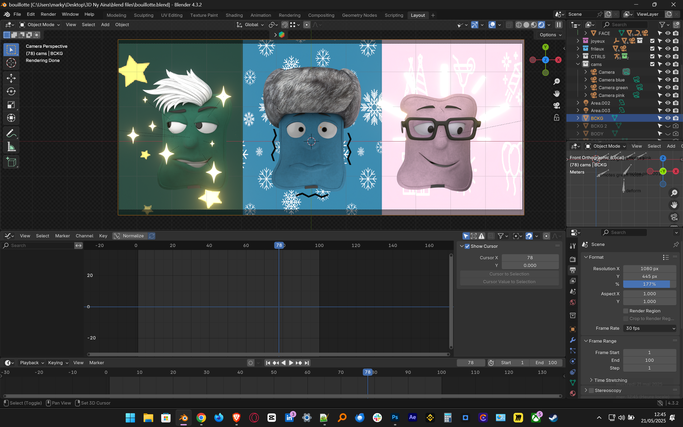The image size is (683, 427).
Task: Select the Cursor tool in viewport toolbar
Action: point(11,63)
